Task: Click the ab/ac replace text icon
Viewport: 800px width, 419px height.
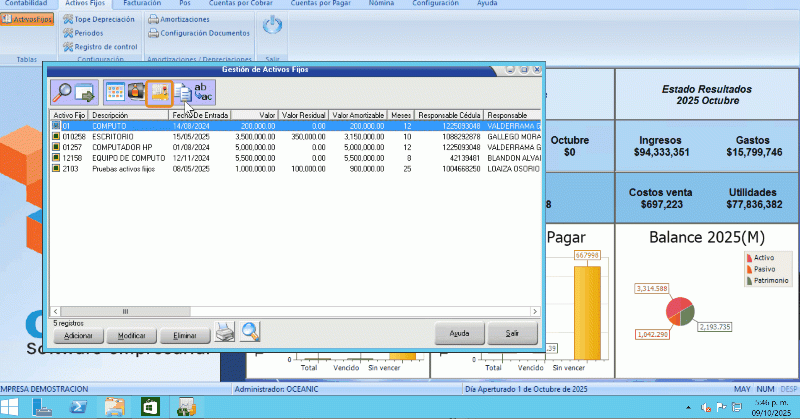Action: 203,93
